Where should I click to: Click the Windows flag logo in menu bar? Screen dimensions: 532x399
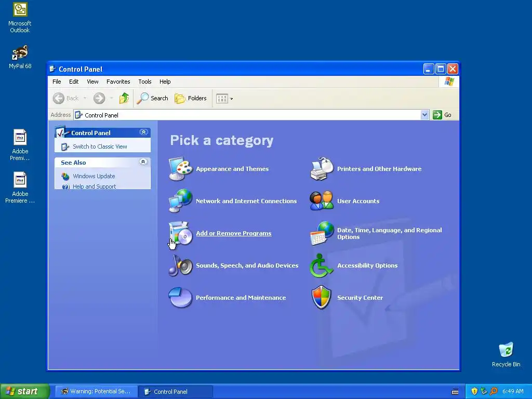click(x=449, y=82)
